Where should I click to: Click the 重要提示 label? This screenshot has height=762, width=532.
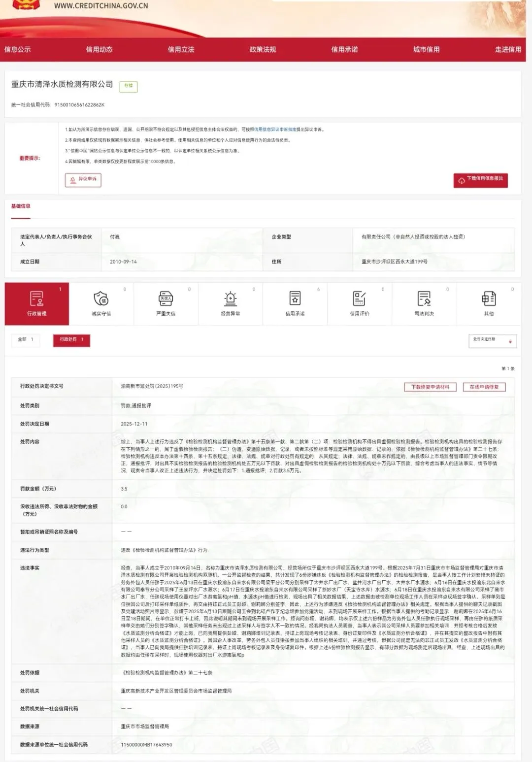click(30, 159)
